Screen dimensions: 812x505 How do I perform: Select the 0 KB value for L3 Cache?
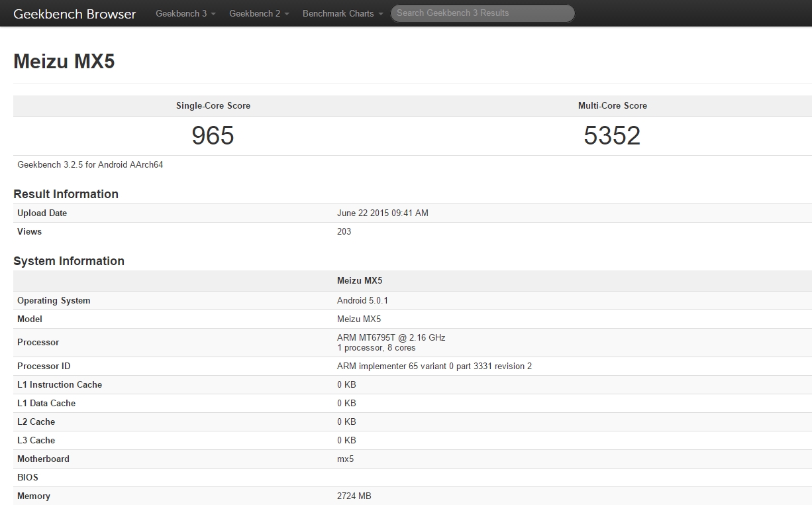click(x=346, y=440)
